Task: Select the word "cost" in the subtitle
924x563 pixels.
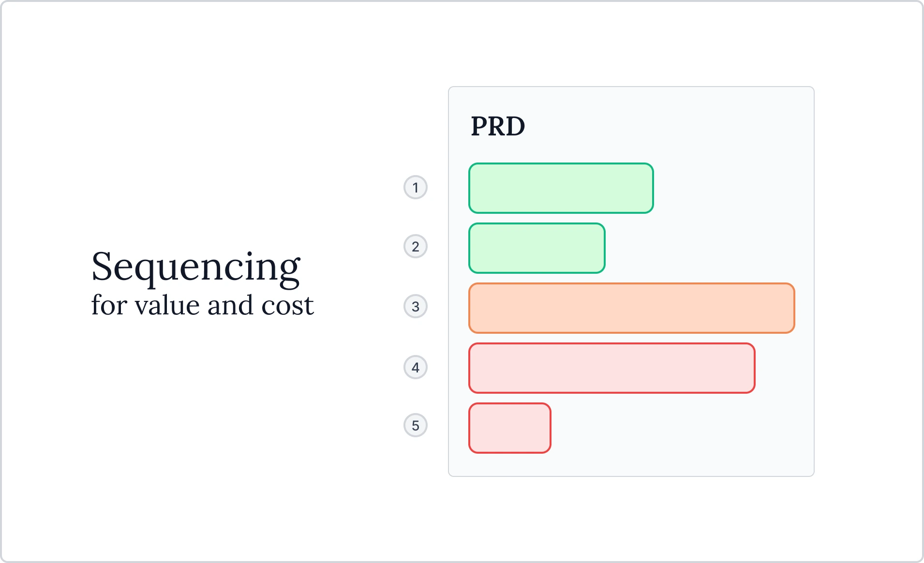Action: (x=287, y=305)
